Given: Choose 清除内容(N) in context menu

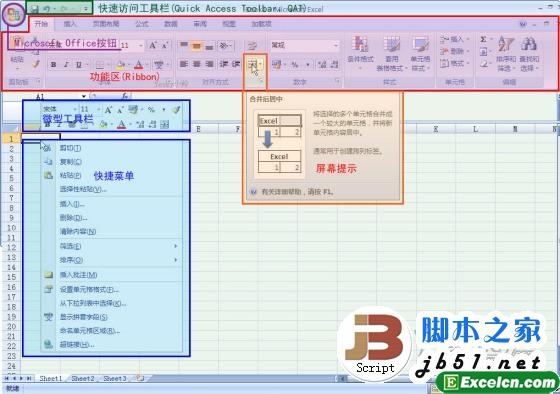Looking at the screenshot, I should click(112, 231).
